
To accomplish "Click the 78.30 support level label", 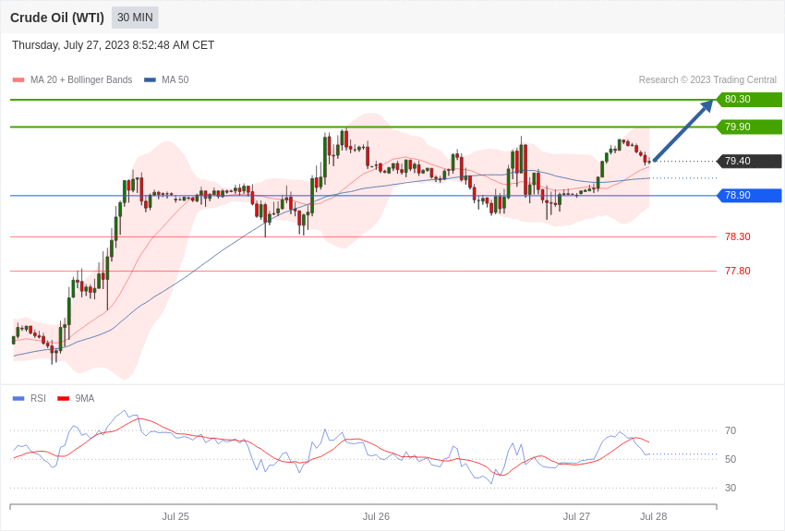I will (x=737, y=237).
